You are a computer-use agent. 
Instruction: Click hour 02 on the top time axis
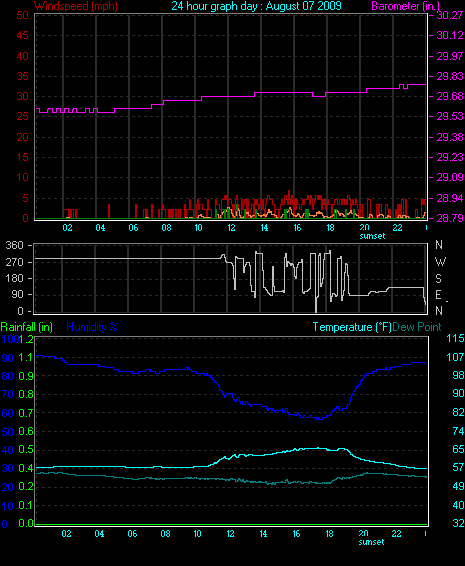(x=68, y=228)
